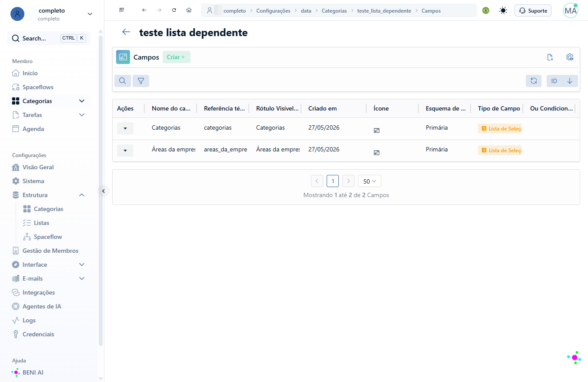Open the page size 50 dropdown
The image size is (588, 382).
click(370, 181)
